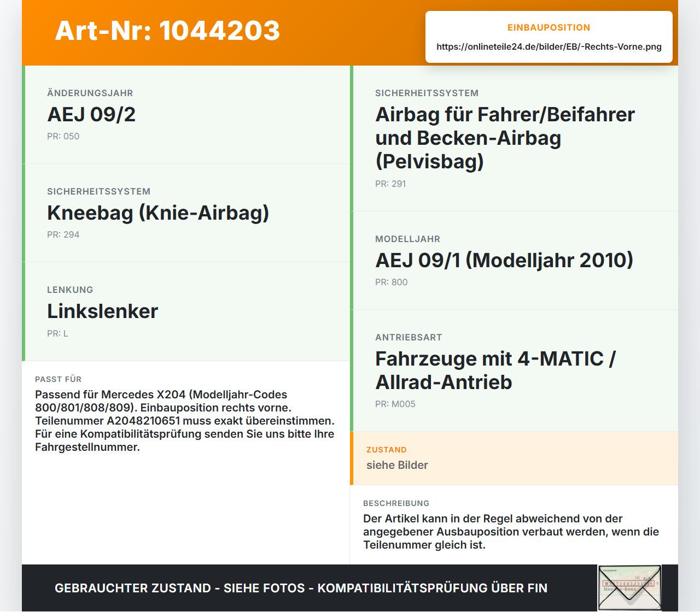Click the PR: 294 code
The image size is (700, 612).
(63, 234)
